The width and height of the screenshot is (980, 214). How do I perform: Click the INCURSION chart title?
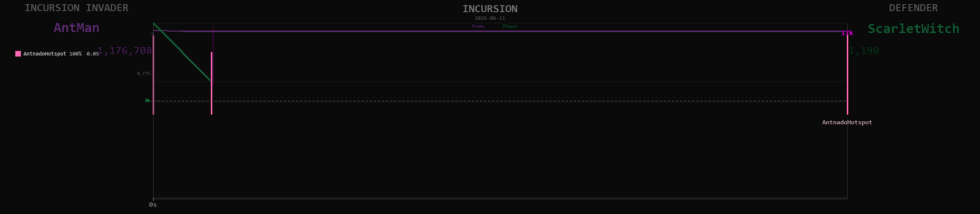(490, 9)
